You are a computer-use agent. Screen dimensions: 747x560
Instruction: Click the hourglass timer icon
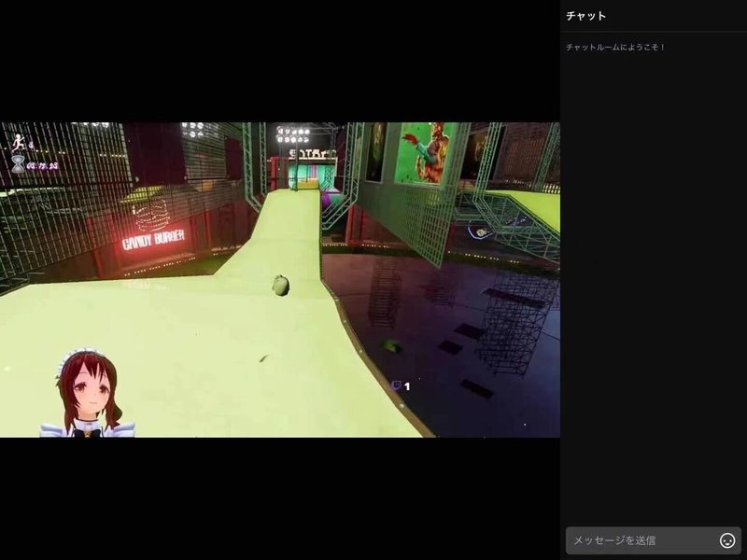tap(18, 165)
